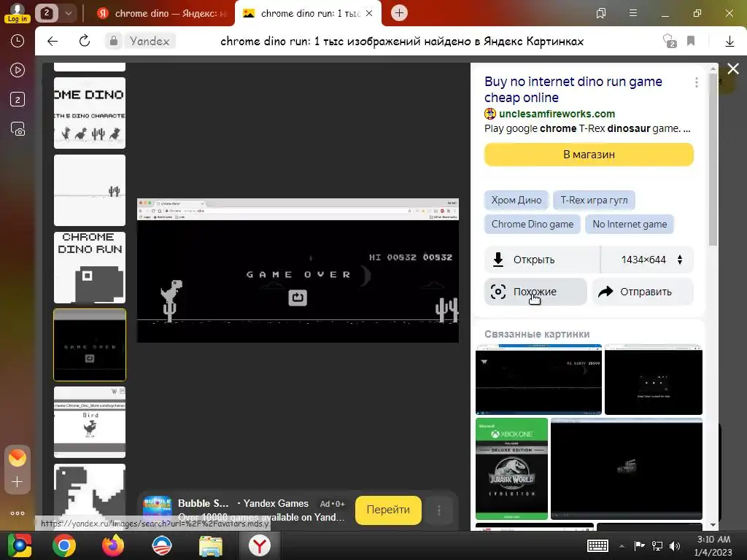
Task: Open three-dot menu on the Bubble Shooter ad
Action: coord(438,510)
